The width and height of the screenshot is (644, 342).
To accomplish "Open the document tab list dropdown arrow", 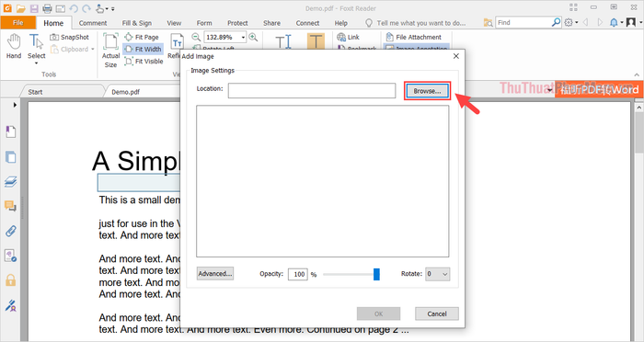I will click(x=549, y=90).
